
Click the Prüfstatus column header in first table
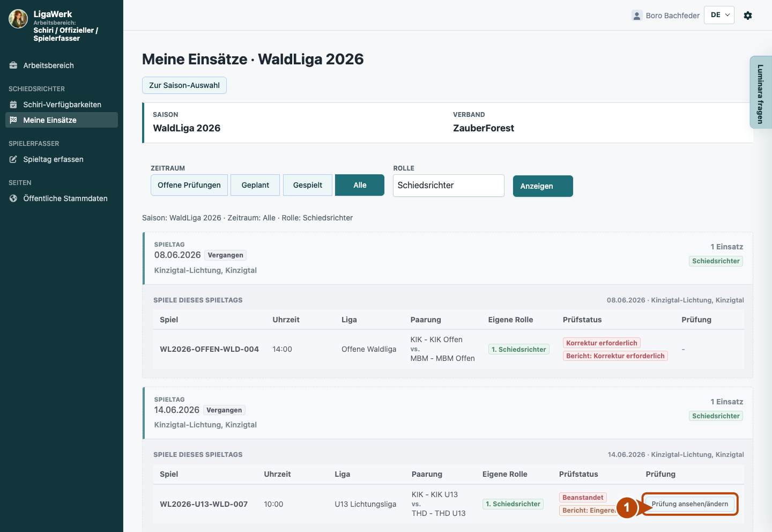pos(582,320)
